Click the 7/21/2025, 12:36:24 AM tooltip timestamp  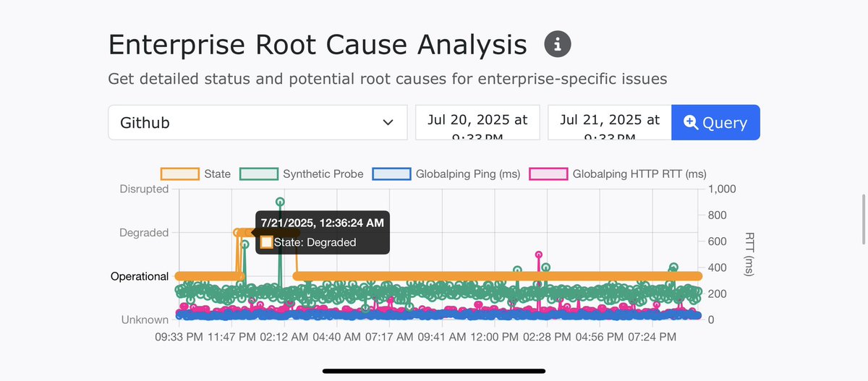322,222
